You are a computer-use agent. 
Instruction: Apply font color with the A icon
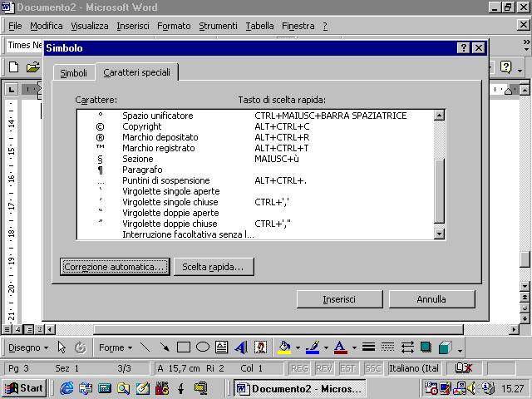[341, 347]
